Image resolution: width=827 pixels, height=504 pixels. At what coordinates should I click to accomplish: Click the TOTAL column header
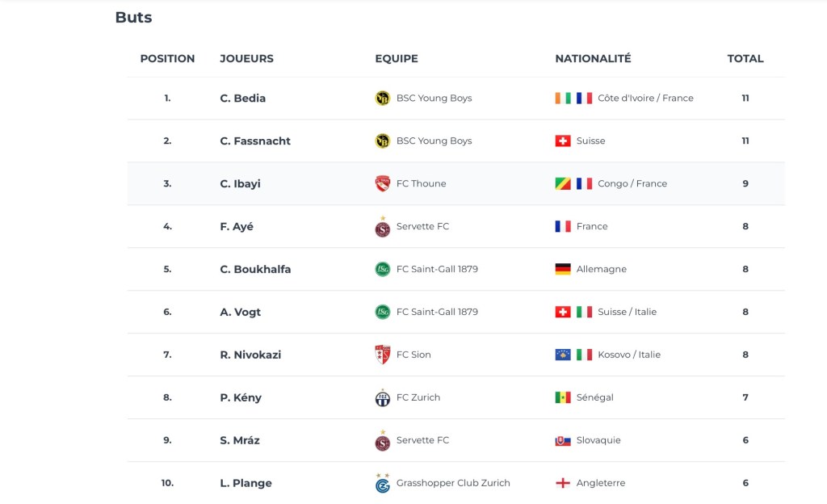point(745,59)
